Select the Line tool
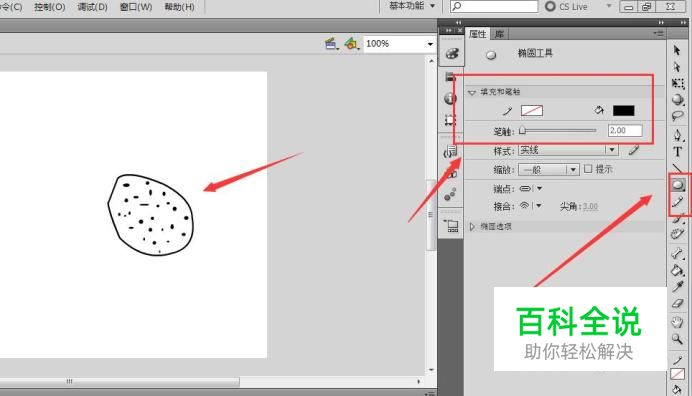The width and height of the screenshot is (692, 396). pos(677,168)
